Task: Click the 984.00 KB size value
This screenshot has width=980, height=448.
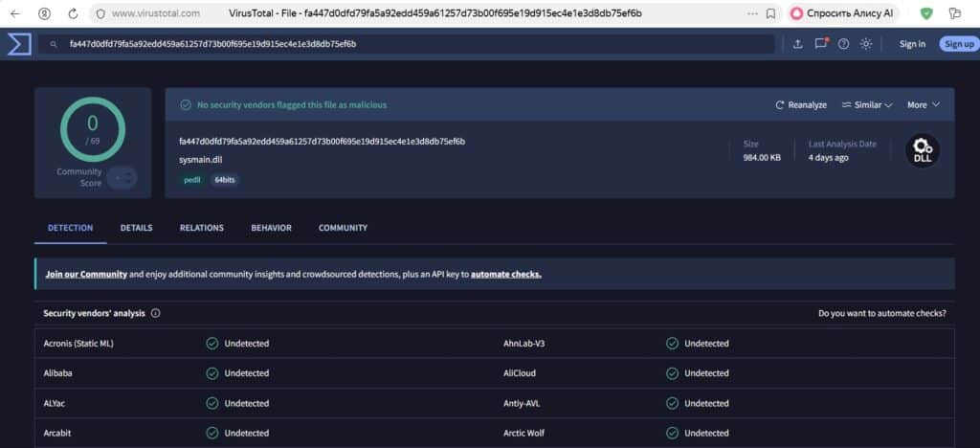Action: tap(761, 157)
